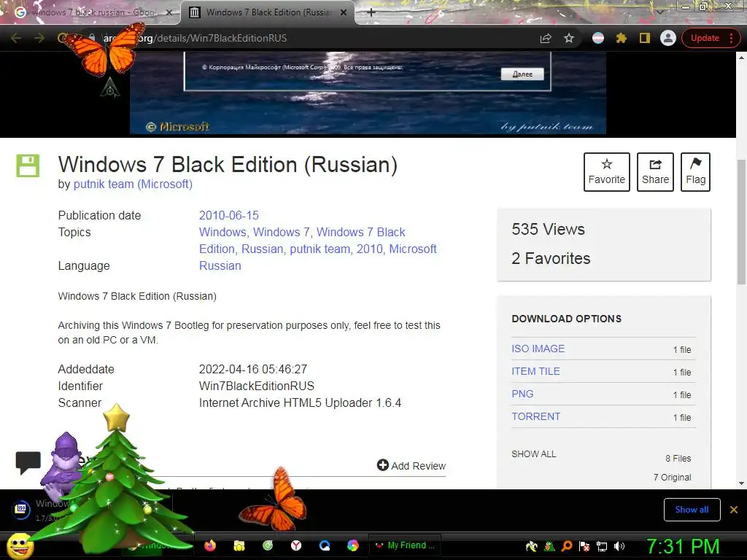Open the Extensions puzzle piece menu
This screenshot has height=560, width=747.
(622, 38)
